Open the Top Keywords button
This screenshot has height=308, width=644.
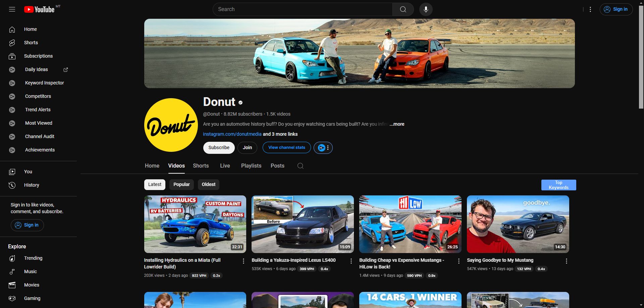coord(559,185)
